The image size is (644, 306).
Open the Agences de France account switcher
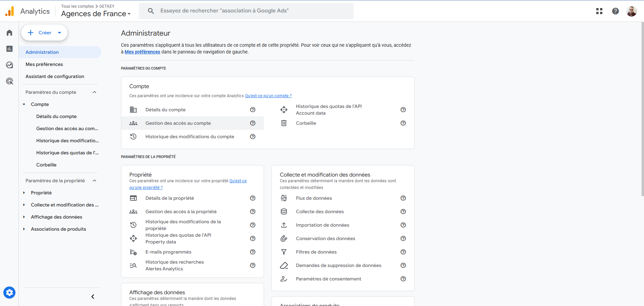click(96, 13)
